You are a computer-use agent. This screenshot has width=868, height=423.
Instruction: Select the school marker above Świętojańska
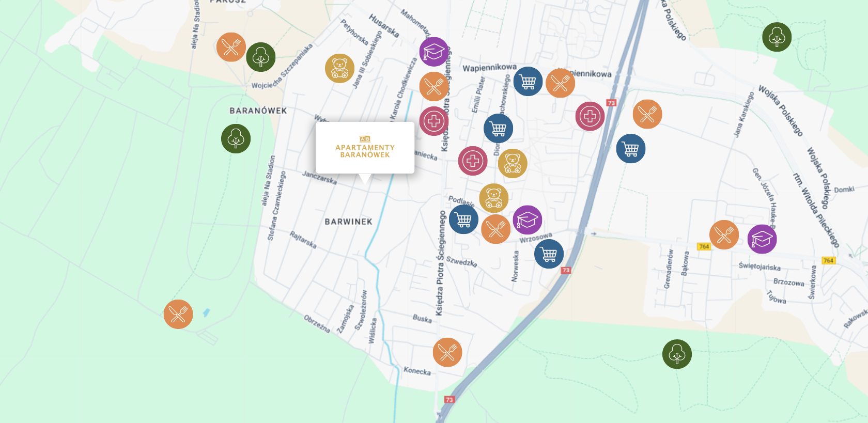click(762, 239)
